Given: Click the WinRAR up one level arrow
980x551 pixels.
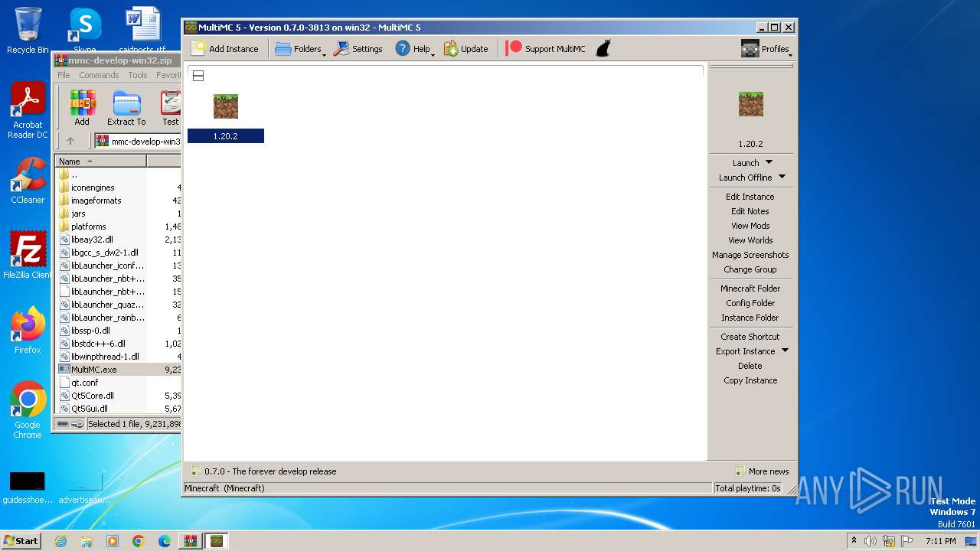Looking at the screenshot, I should tap(70, 141).
